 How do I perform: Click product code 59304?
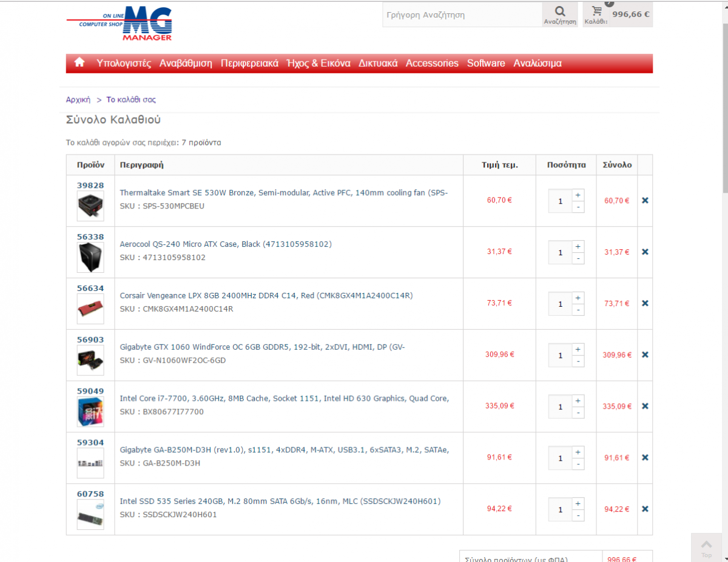coord(90,443)
